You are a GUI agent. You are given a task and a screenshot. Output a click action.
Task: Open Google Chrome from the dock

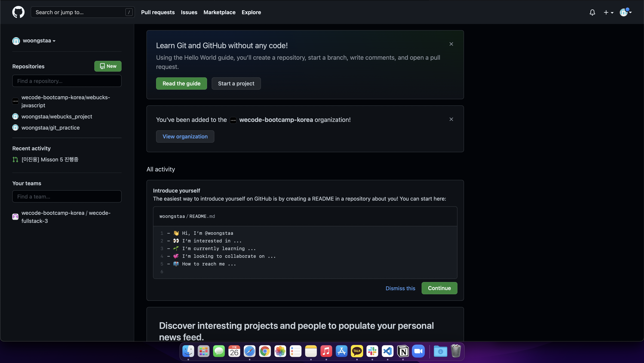click(265, 351)
